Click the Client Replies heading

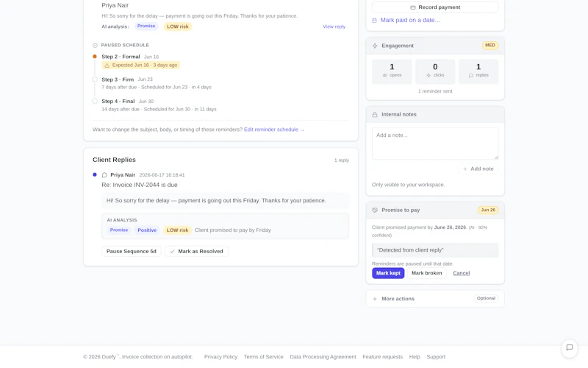114,160
